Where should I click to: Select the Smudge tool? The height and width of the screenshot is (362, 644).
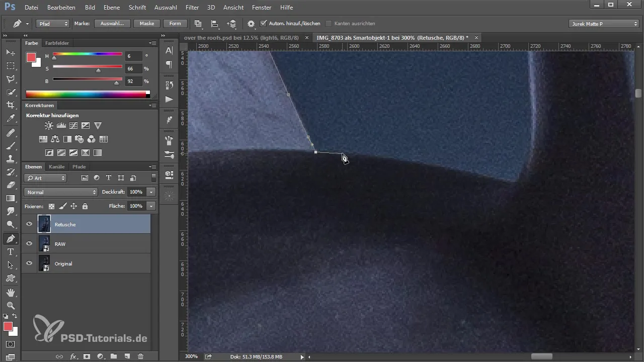(10, 211)
